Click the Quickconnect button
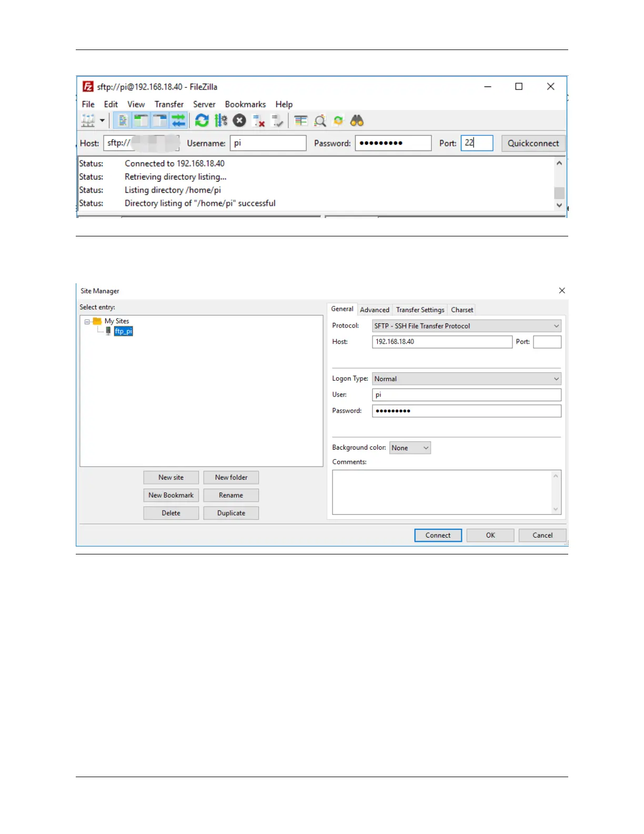Image resolution: width=644 pixels, height=834 pixels. 534,143
